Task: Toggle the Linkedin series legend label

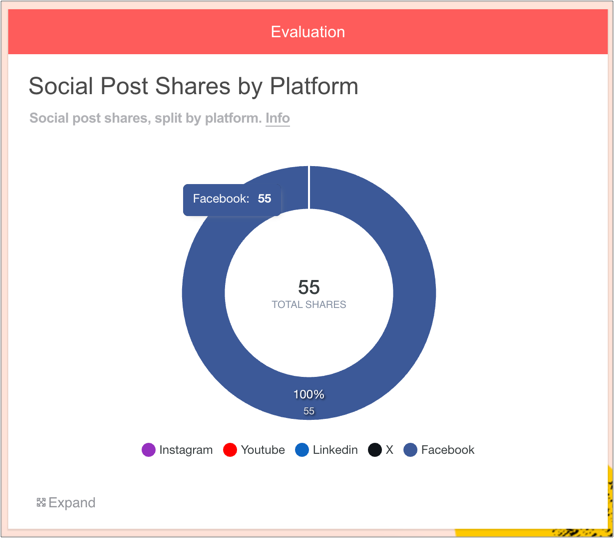Action: tap(335, 450)
